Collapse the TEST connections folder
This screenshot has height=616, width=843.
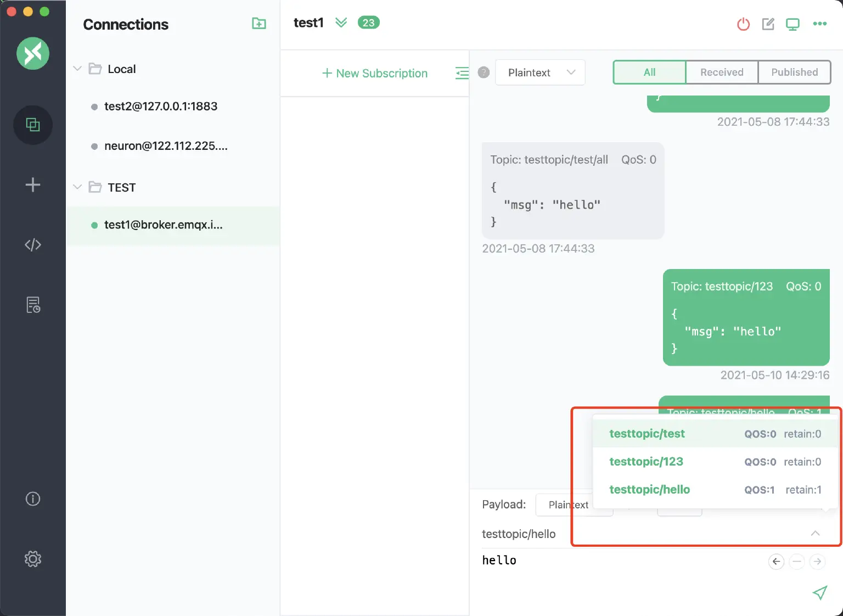77,187
